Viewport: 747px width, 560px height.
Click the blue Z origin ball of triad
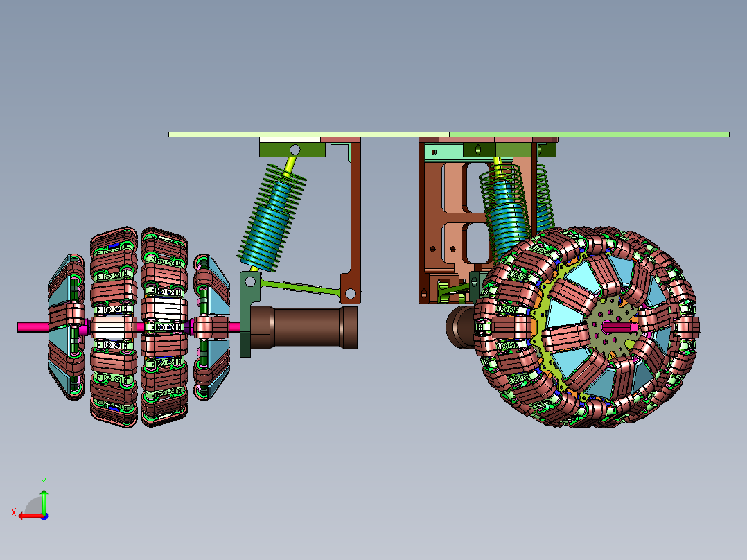coord(44,516)
